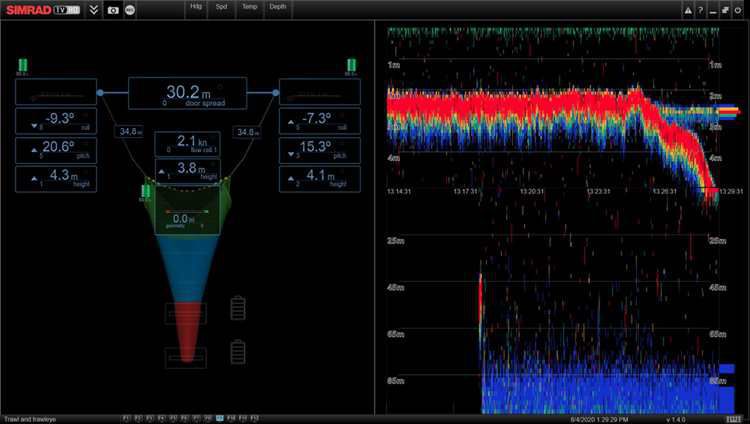Click the lower empty battery icon near the cod end
This screenshot has width=750, height=424.
tap(238, 352)
